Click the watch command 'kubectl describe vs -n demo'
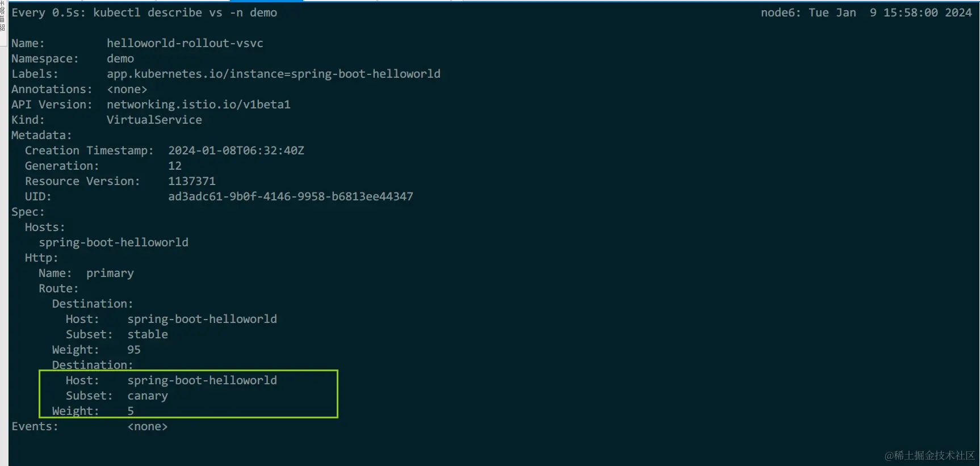The width and height of the screenshot is (980, 466). (x=185, y=12)
